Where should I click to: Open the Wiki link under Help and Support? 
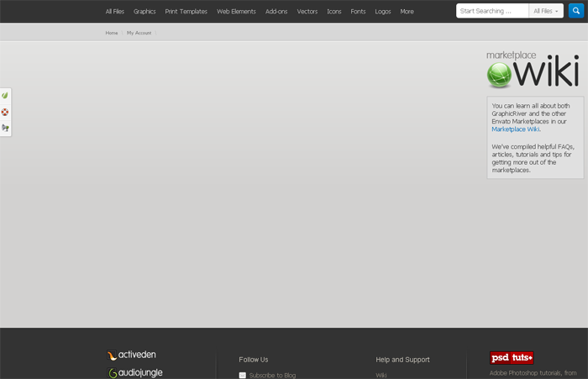(x=381, y=376)
